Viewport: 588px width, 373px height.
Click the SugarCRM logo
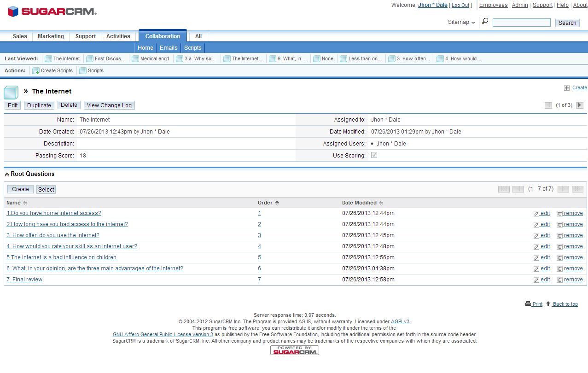(52, 12)
